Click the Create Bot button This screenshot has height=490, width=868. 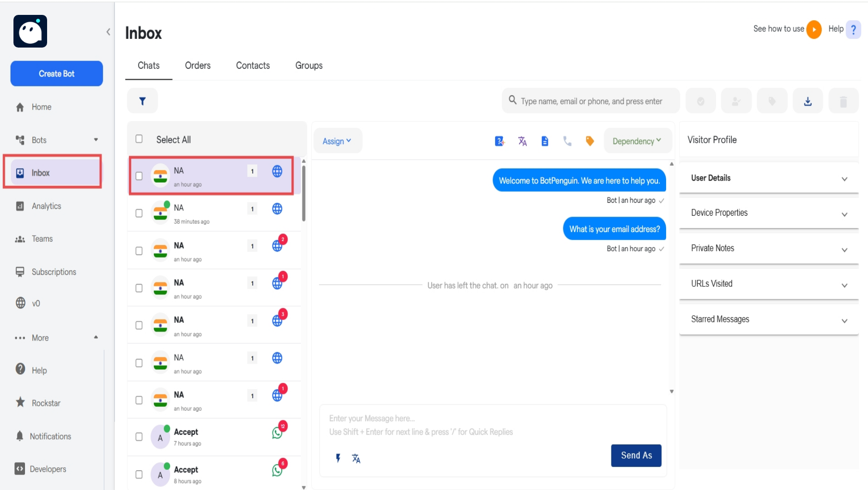56,73
